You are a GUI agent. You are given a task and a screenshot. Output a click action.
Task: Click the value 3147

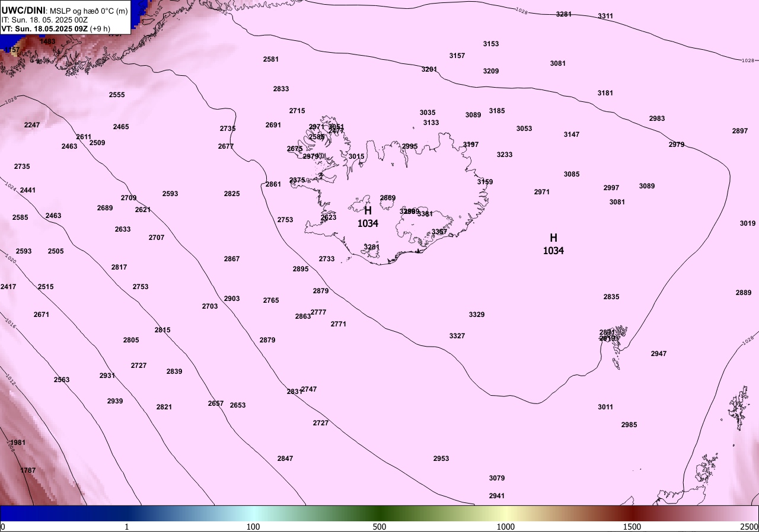[x=572, y=134]
